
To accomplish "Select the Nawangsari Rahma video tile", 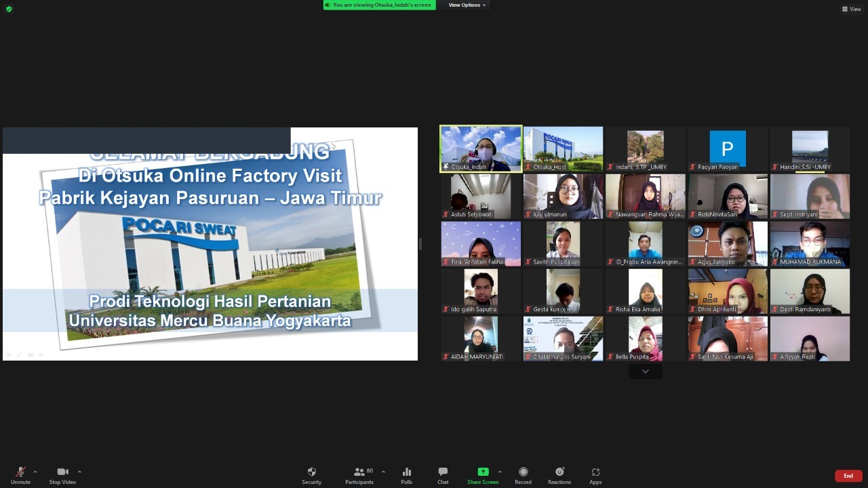I will pyautogui.click(x=645, y=197).
